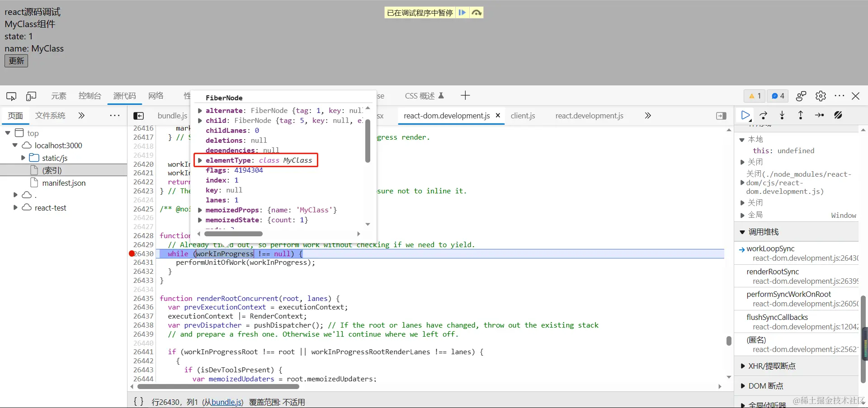Resume script execution in debugger toolbar

[746, 116]
